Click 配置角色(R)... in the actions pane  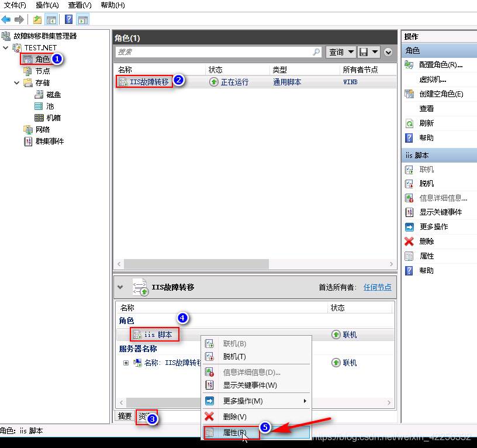pyautogui.click(x=441, y=64)
